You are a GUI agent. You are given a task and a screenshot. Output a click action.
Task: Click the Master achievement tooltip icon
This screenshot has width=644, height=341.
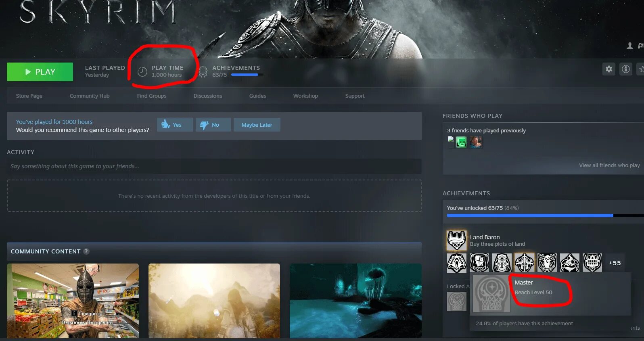(x=491, y=294)
